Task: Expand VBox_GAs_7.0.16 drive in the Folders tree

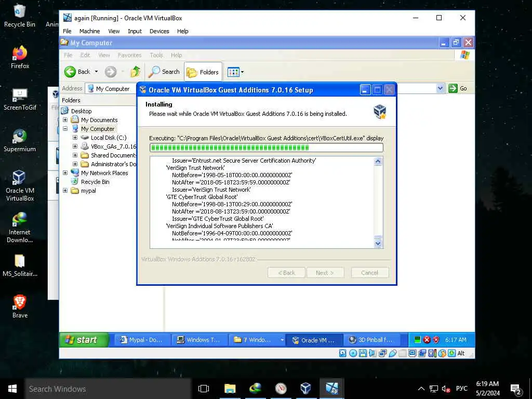Action: [75, 146]
